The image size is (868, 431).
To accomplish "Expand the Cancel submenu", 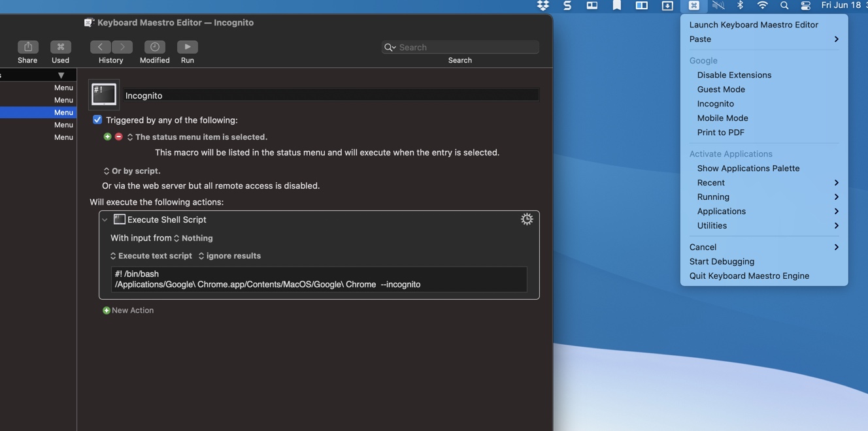I will (x=763, y=247).
